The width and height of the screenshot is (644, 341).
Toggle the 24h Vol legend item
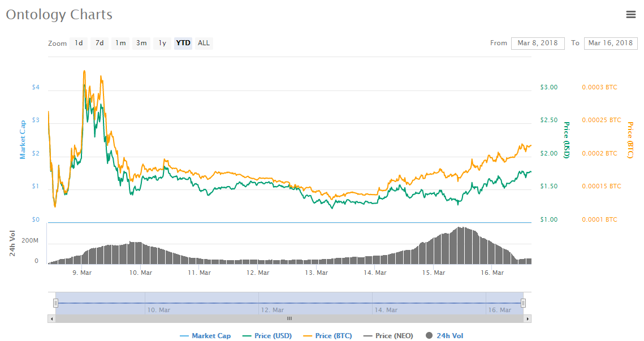click(x=444, y=336)
